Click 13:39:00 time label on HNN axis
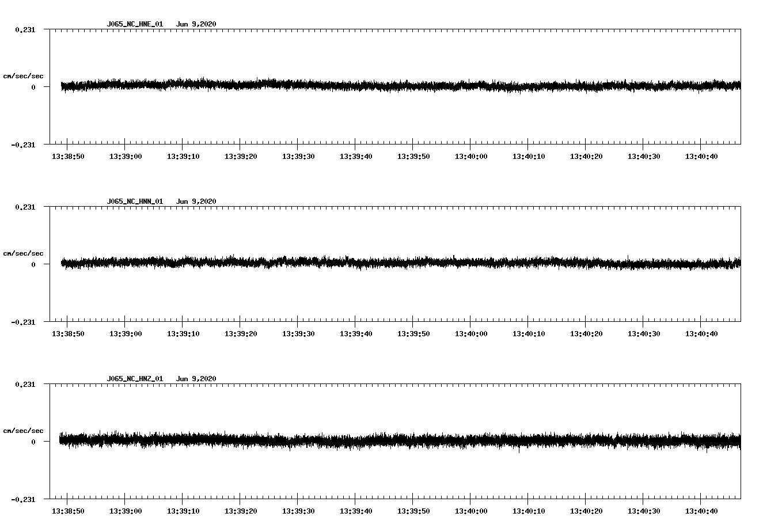782x532 pixels. click(x=126, y=334)
